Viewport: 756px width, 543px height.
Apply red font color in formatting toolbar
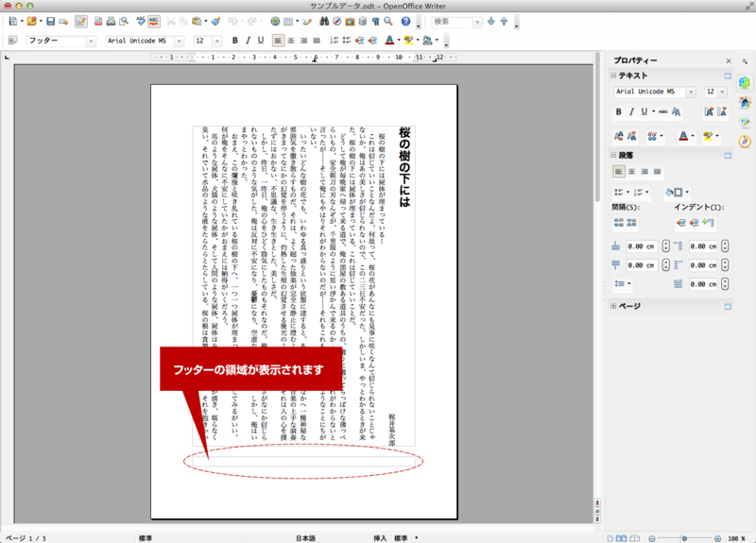[389, 41]
